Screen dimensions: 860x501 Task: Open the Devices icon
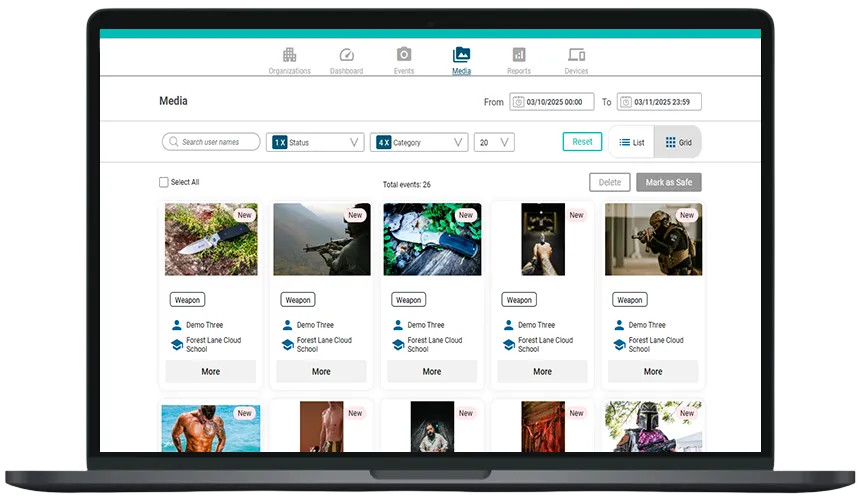pyautogui.click(x=576, y=54)
